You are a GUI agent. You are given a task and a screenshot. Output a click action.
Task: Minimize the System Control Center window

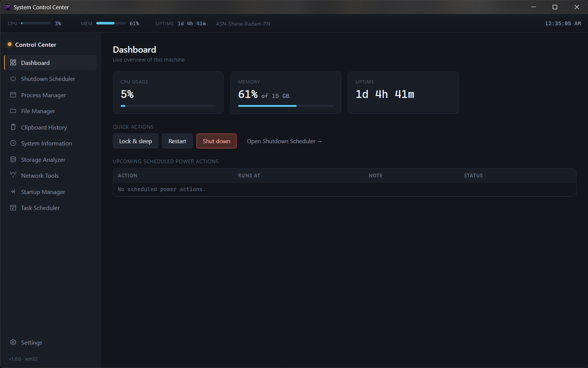tap(533, 7)
